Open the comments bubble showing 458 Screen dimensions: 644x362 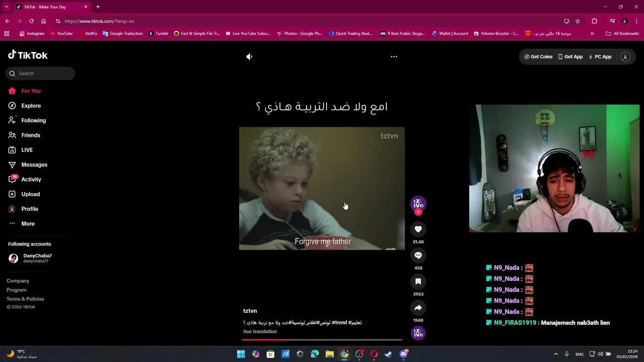418,255
